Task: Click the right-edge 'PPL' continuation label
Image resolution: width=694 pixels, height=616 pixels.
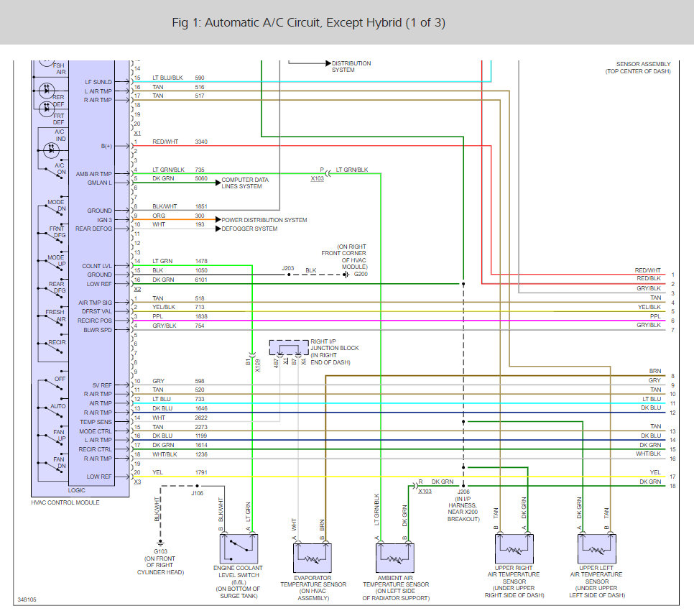Action: click(655, 317)
